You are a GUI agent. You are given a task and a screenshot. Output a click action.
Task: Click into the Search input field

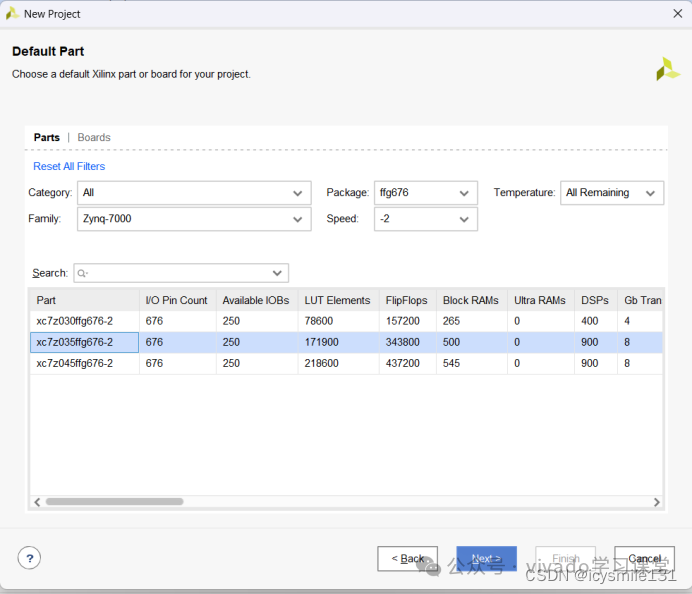(x=181, y=273)
